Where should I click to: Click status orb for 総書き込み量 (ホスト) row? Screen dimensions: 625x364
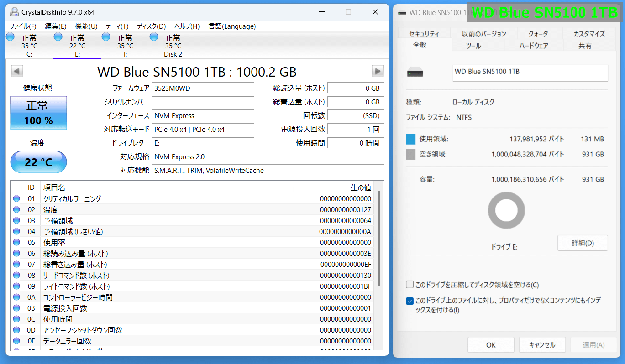point(17,265)
